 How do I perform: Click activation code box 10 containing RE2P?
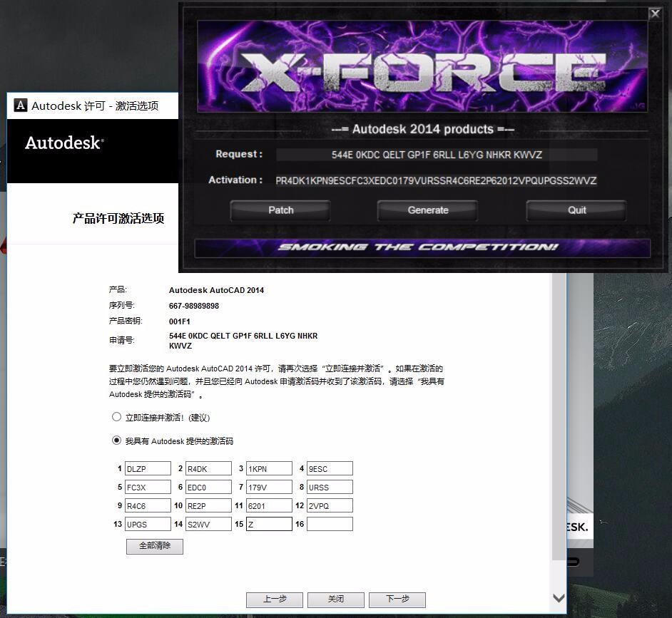[209, 505]
